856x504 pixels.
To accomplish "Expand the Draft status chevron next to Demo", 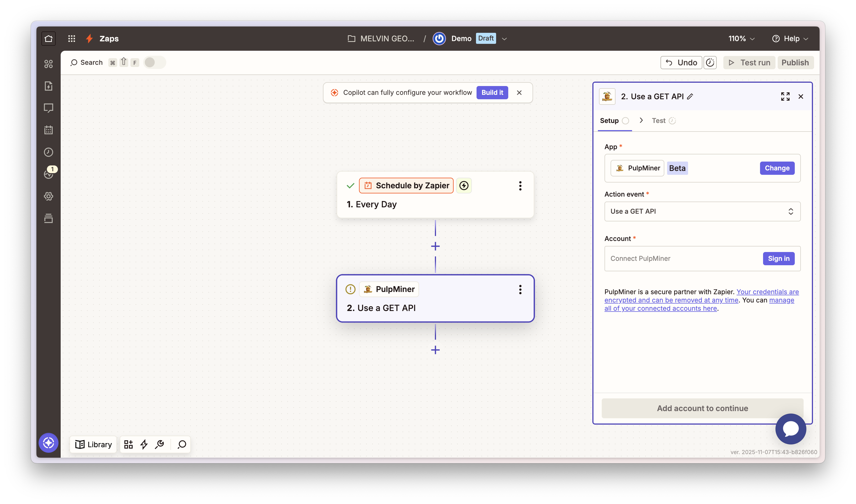I will tap(505, 38).
